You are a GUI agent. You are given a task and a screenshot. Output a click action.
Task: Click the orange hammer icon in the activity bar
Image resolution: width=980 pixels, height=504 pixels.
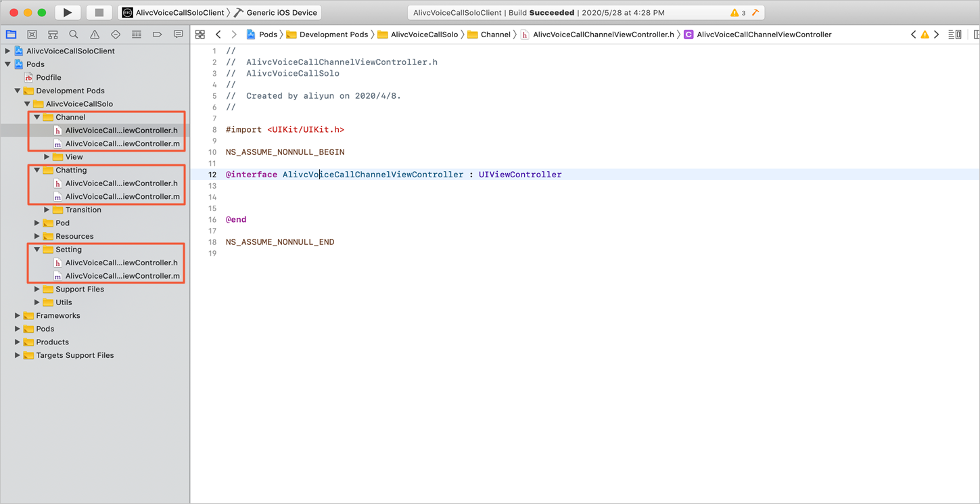pos(755,13)
